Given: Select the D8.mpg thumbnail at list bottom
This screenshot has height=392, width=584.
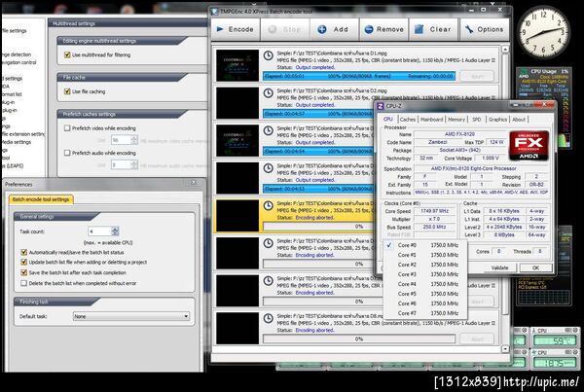Looking at the screenshot, I should point(237,328).
